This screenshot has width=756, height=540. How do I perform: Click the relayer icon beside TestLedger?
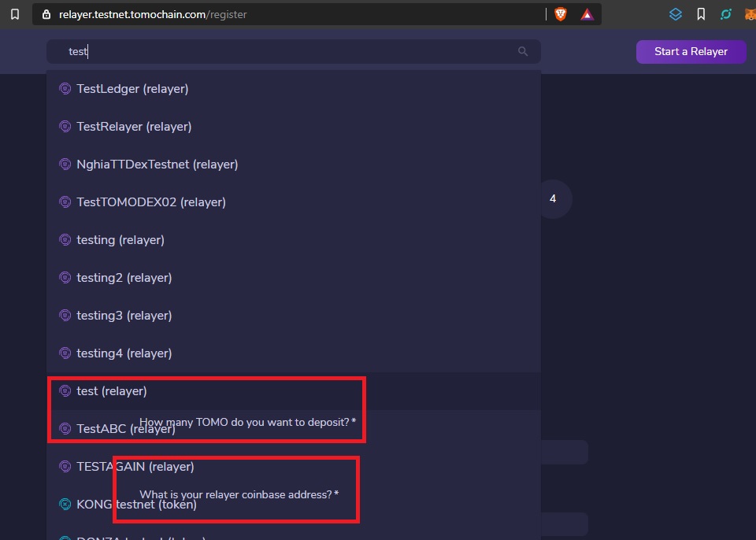(65, 89)
